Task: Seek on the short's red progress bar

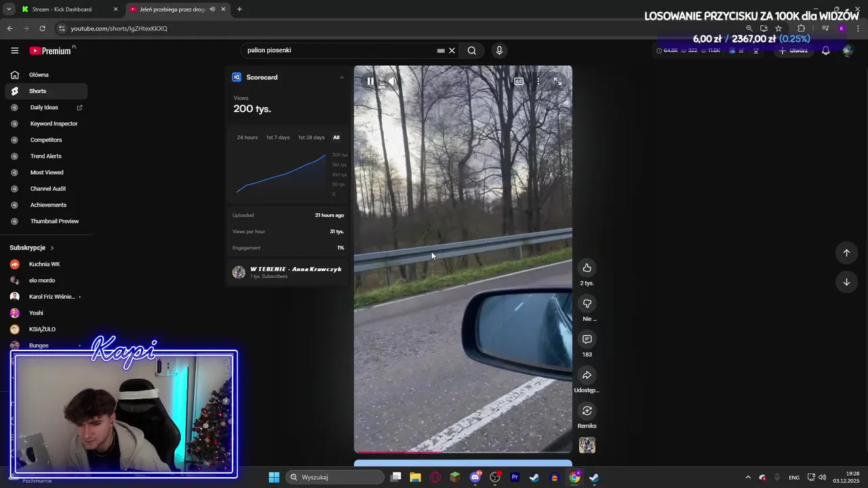Action: (x=463, y=451)
